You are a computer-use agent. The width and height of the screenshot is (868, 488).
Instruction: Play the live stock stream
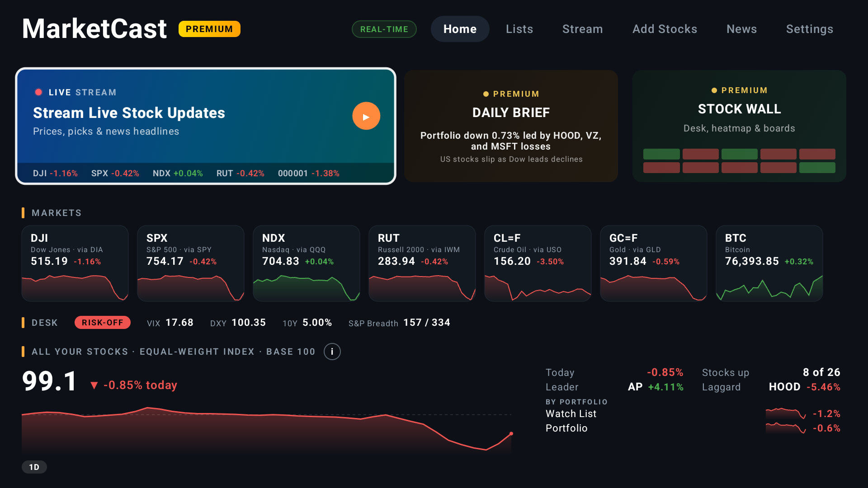click(366, 116)
